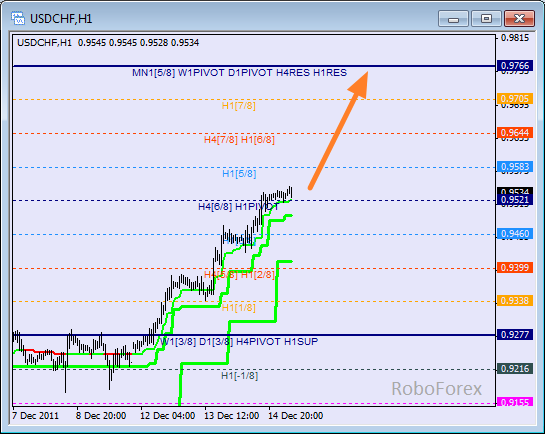The width and height of the screenshot is (545, 434).
Task: Click the 0.9399 price tag
Action: tap(515, 268)
